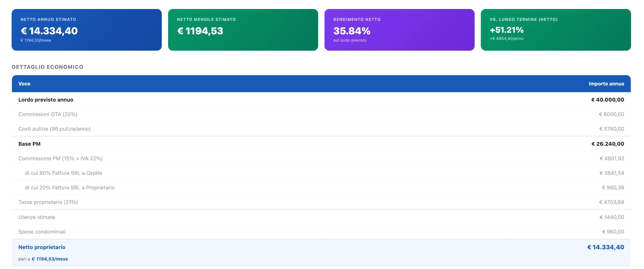
Task: Click the 'sul lordo previsto' subtitle
Action: 350,40
